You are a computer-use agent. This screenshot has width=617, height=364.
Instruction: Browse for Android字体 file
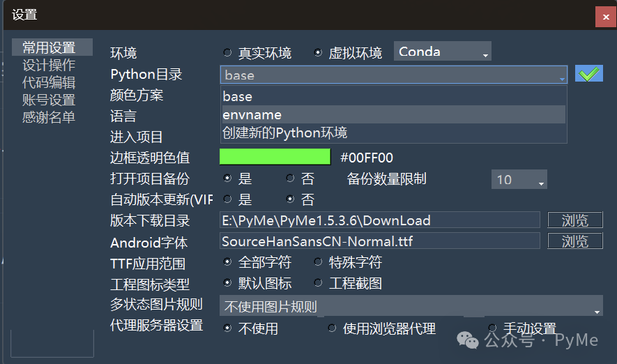coord(575,241)
